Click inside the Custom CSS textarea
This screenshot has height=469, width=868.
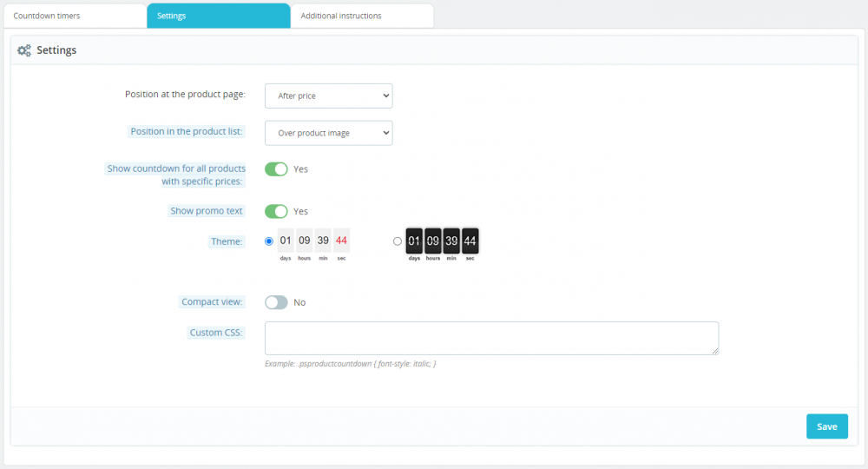[491, 339]
